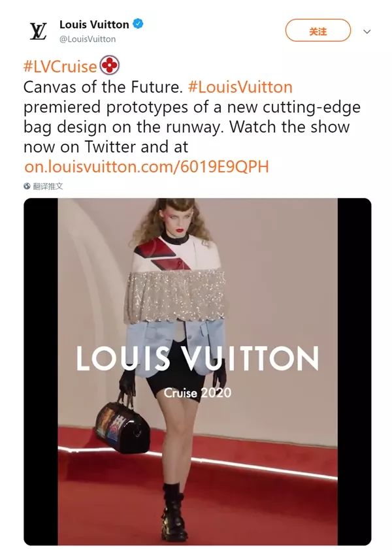
Task: Open the Louis Vuitton display name
Action: point(94,24)
